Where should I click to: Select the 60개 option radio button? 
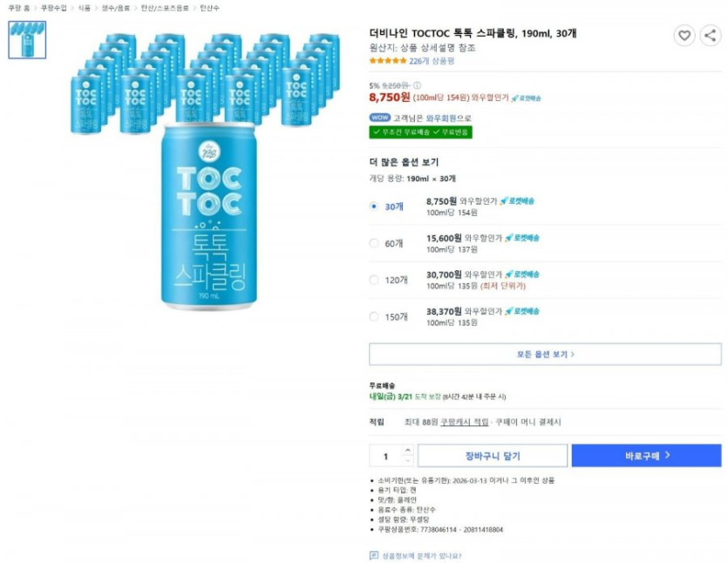pyautogui.click(x=374, y=243)
